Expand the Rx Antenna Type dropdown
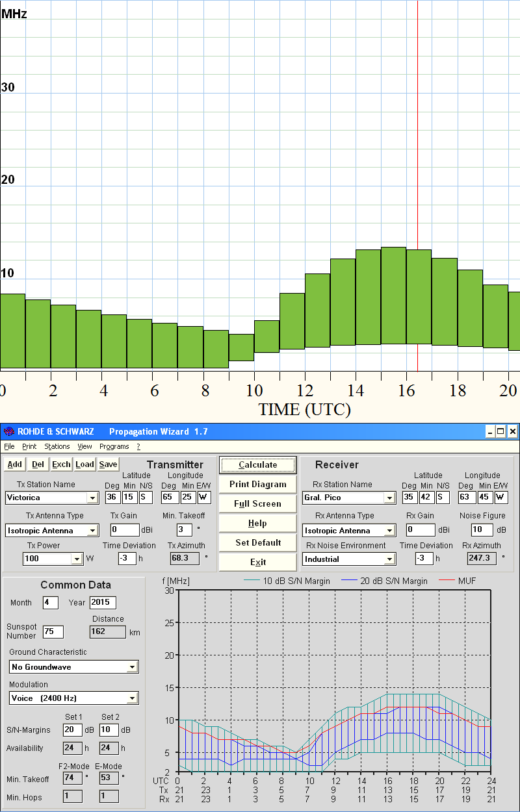 389,531
